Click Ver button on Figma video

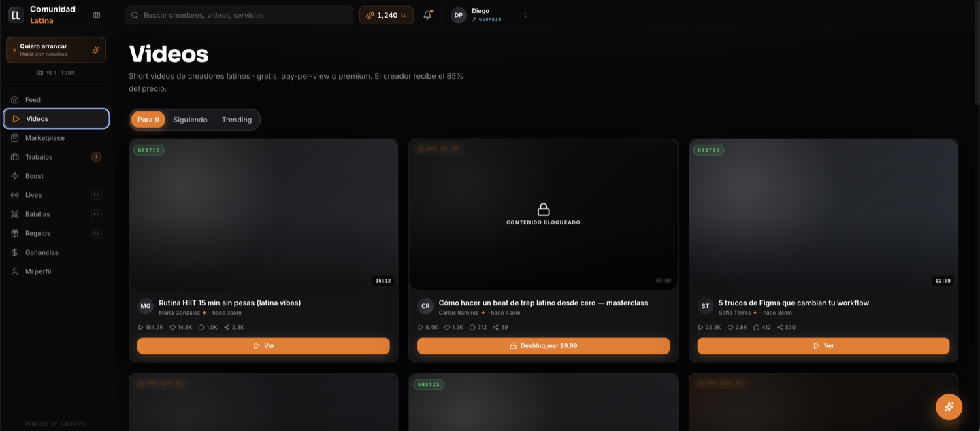[823, 346]
